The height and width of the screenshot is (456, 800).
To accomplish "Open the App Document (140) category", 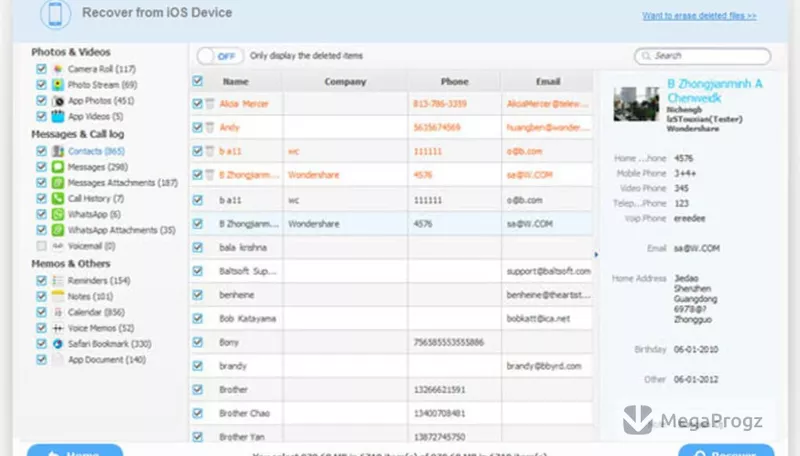I will [107, 360].
